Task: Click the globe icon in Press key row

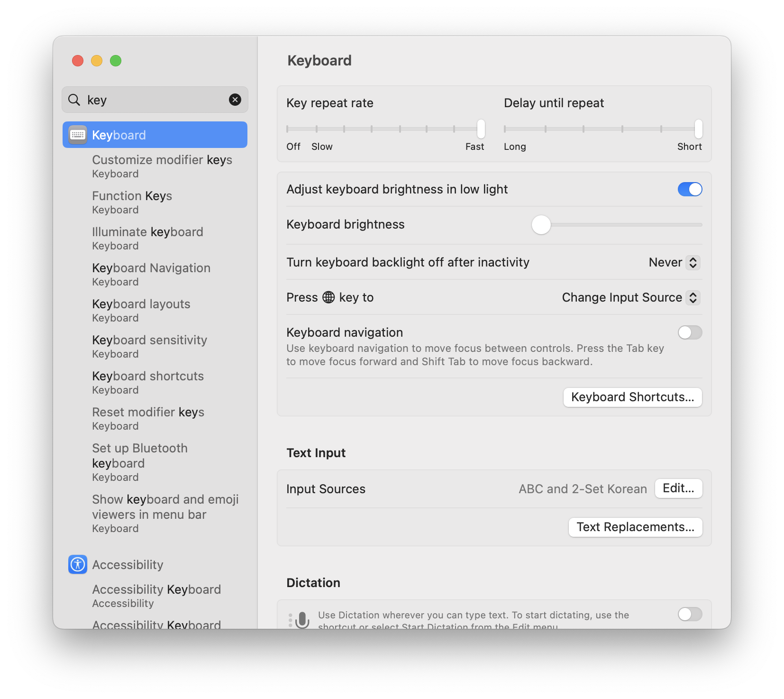Action: click(x=328, y=297)
